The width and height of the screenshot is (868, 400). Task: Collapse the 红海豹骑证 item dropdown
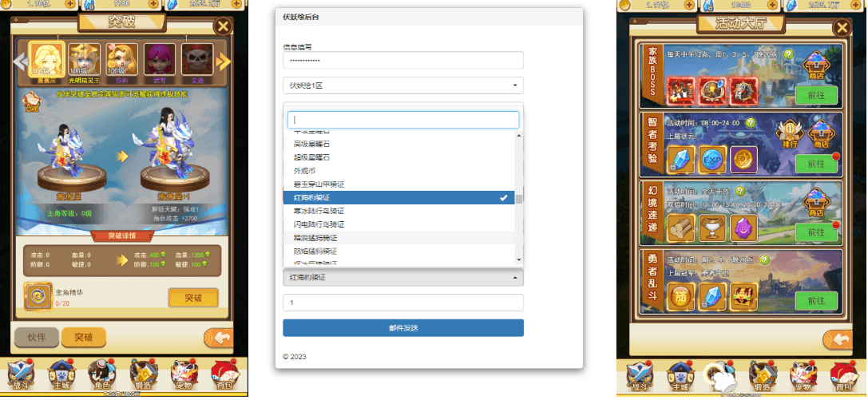click(402, 277)
